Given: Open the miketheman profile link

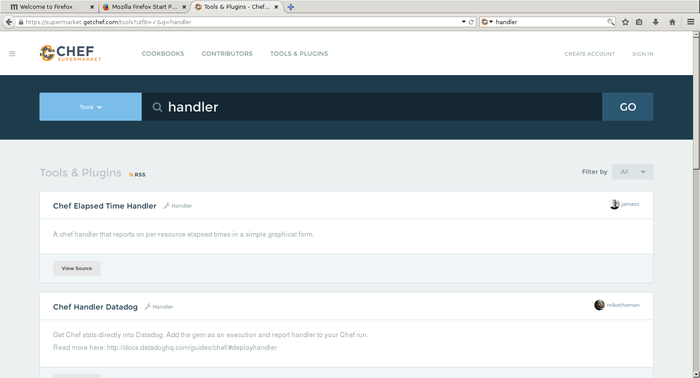Looking at the screenshot, I should [x=623, y=305].
